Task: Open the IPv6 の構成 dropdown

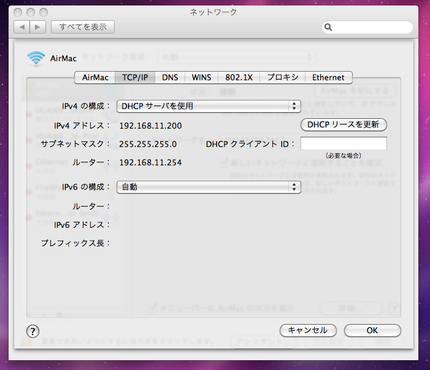Action: (208, 187)
